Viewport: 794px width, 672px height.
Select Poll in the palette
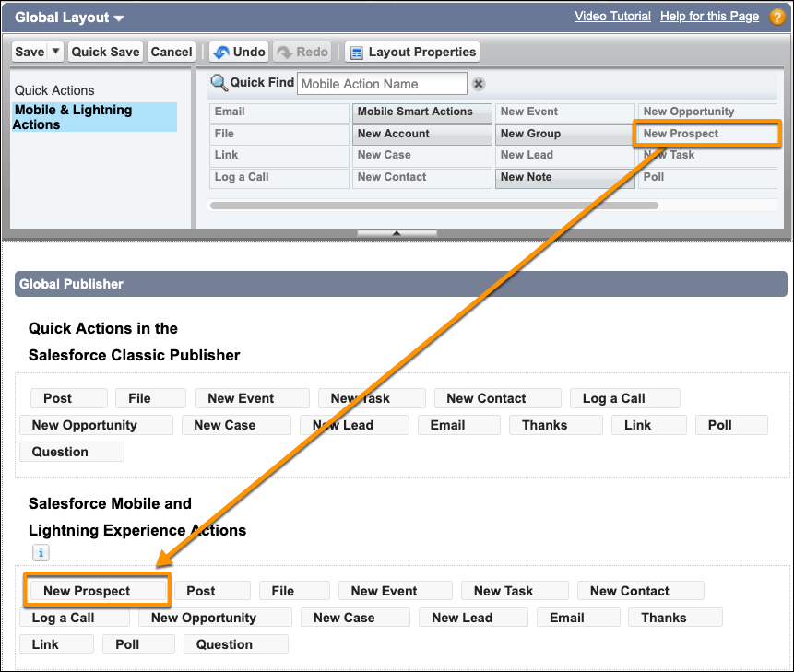708,178
